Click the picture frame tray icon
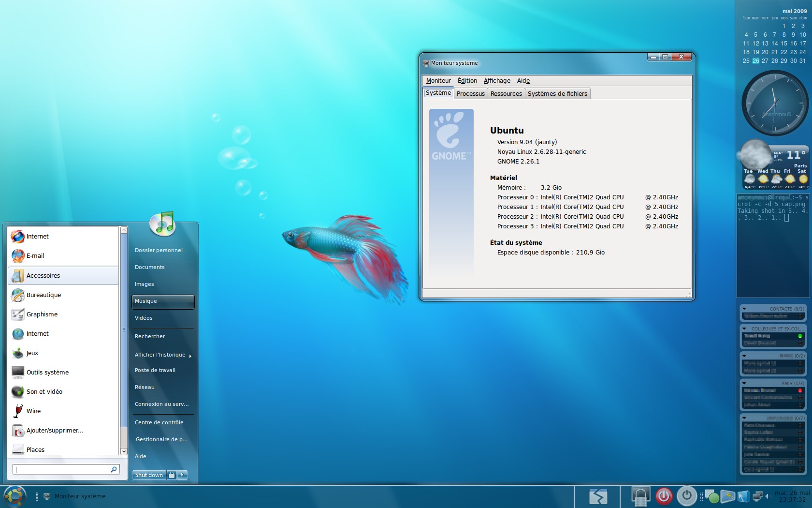Image resolution: width=812 pixels, height=508 pixels. (727, 496)
